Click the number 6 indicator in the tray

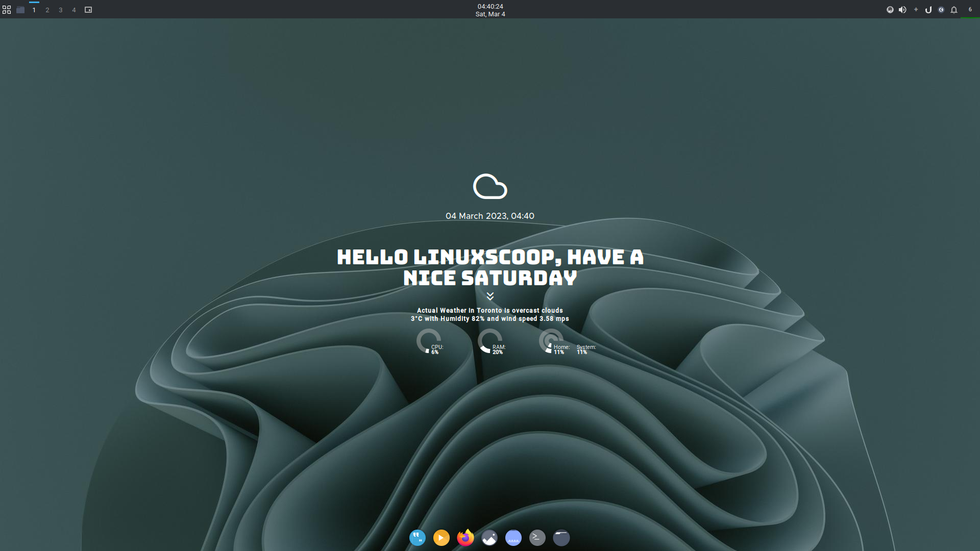tap(970, 9)
